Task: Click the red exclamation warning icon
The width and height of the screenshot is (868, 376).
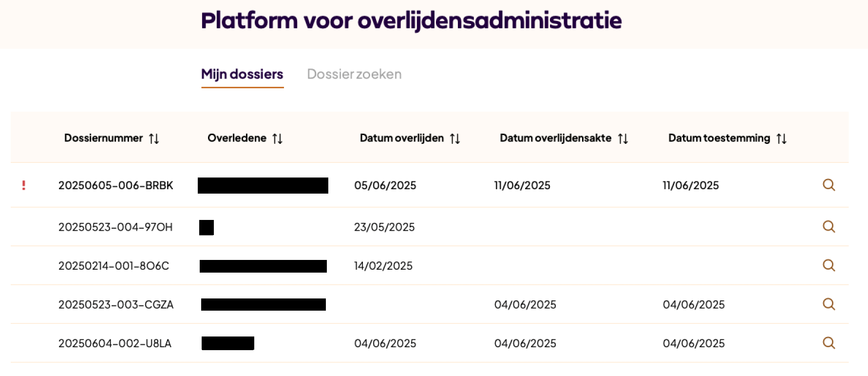Action: [23, 185]
